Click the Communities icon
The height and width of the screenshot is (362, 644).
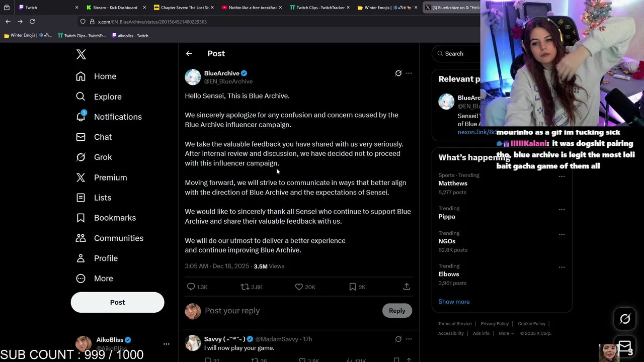point(80,238)
